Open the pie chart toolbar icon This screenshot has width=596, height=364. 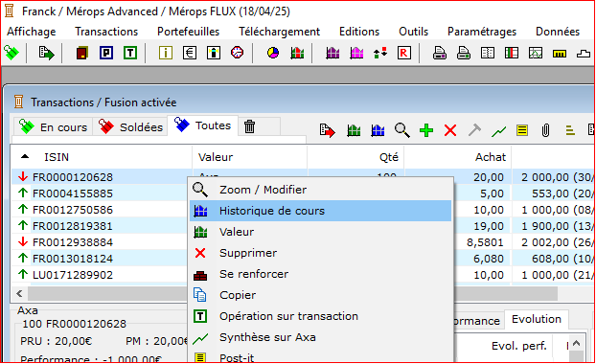[273, 53]
